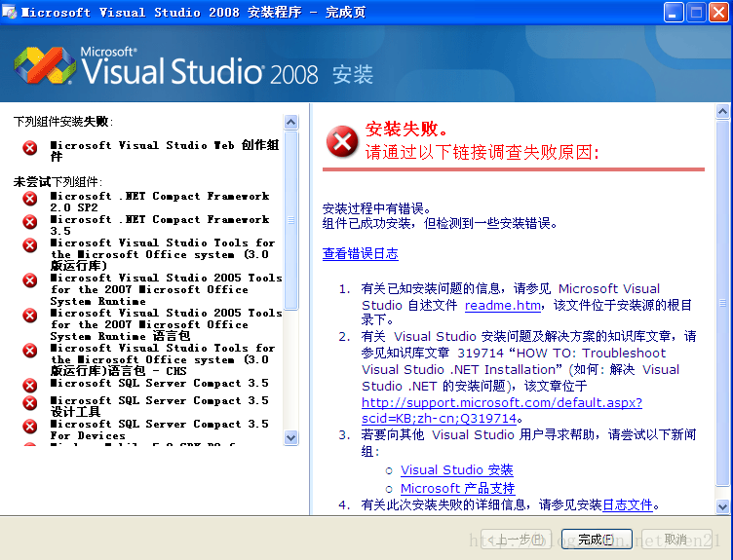Viewport: 733px width, 560px height.
Task: Click down arrow of right pane scrollbar
Action: [x=722, y=506]
